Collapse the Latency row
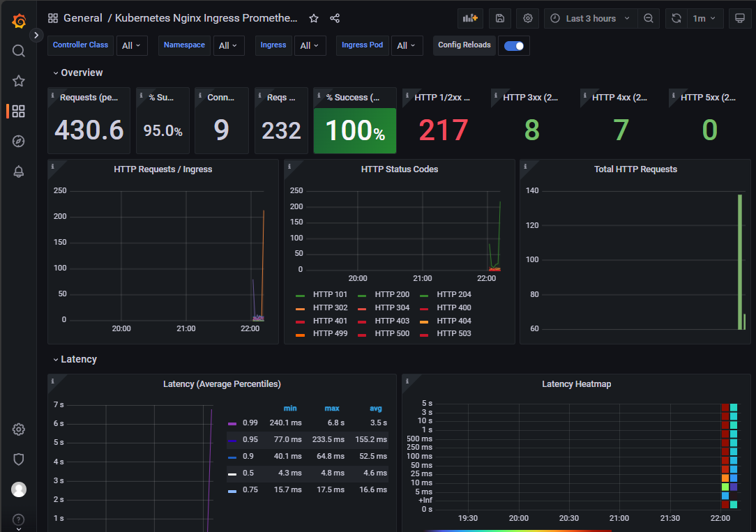Screen dimensions: 756x532 [x=75, y=360]
